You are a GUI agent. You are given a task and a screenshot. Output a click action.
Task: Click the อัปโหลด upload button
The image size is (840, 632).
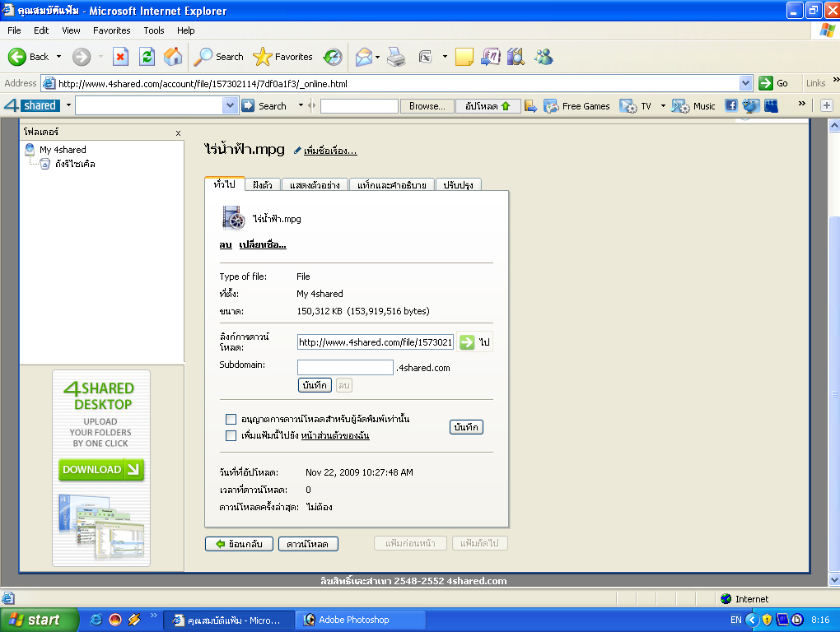click(x=488, y=106)
